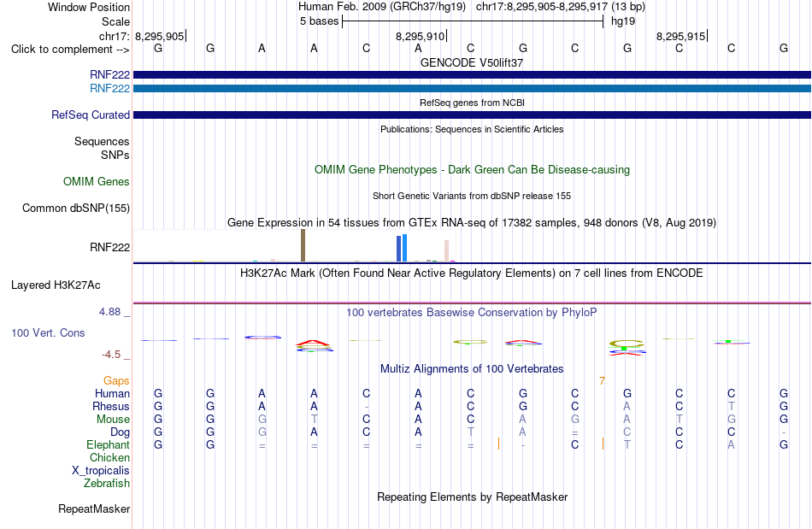Image resolution: width=812 pixels, height=529 pixels.
Task: Open the OMIM Genes track label
Action: [97, 182]
